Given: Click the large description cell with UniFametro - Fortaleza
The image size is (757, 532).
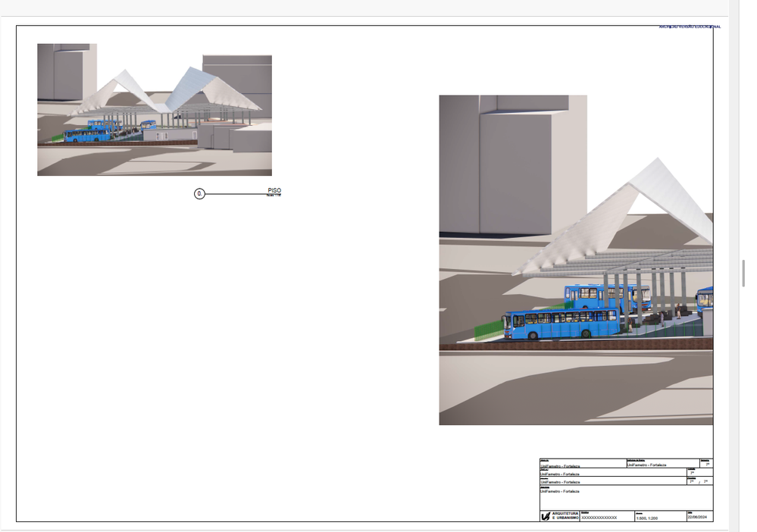Looking at the screenshot, I should [x=626, y=498].
